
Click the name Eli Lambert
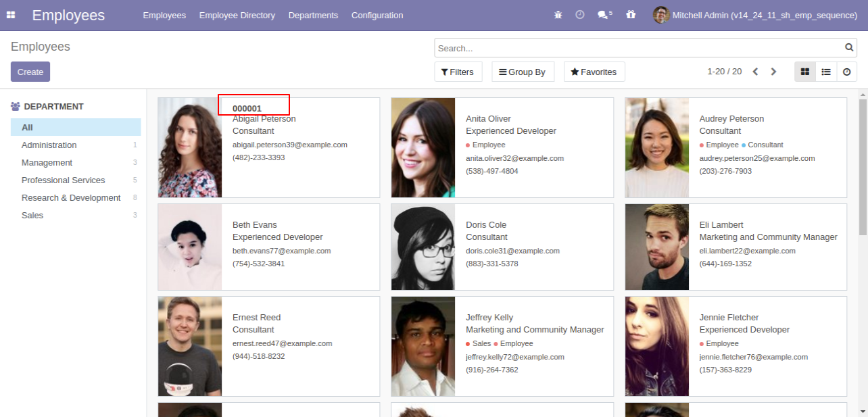[721, 225]
